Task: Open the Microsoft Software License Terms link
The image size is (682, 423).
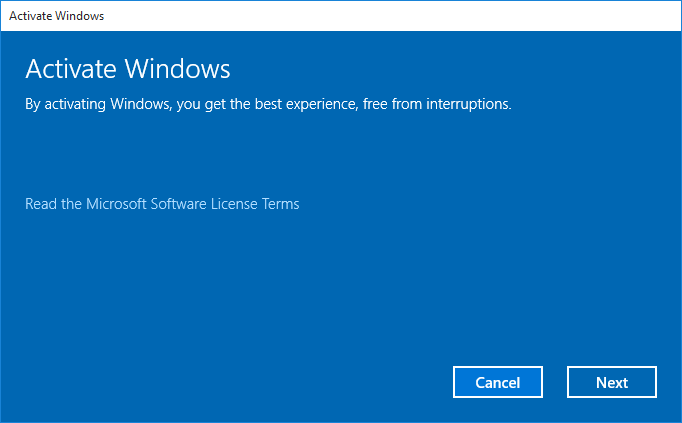Action: [162, 204]
